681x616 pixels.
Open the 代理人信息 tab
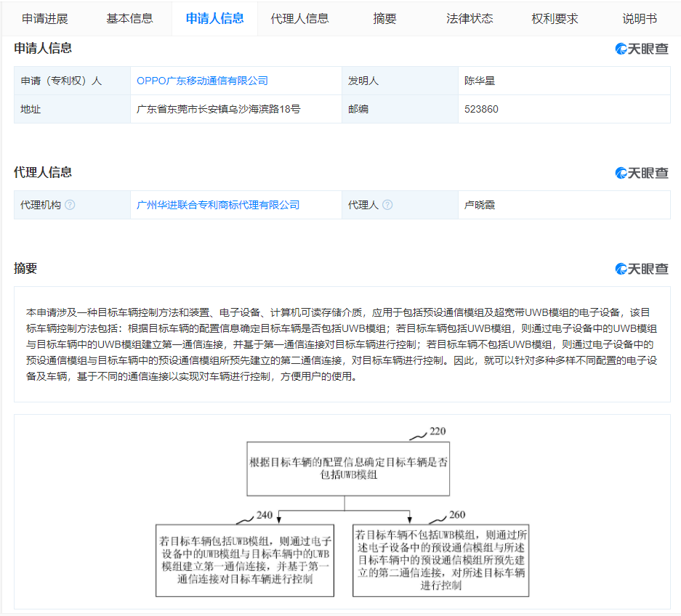coord(299,19)
